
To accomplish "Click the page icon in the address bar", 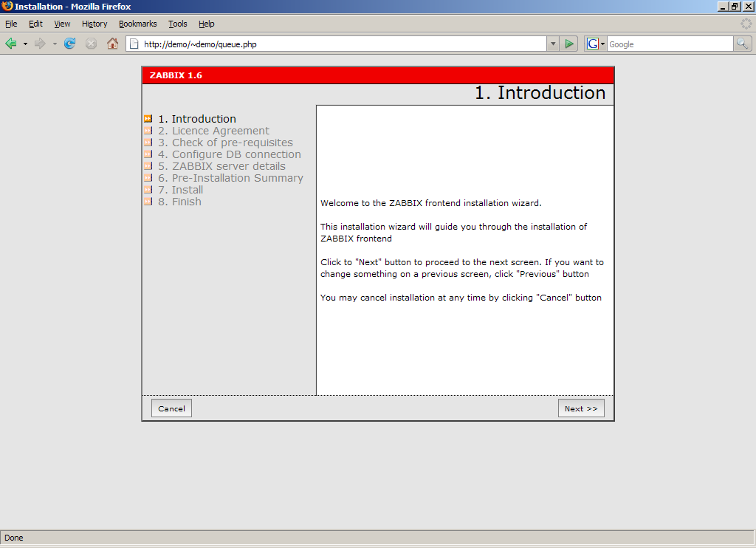I will [134, 44].
